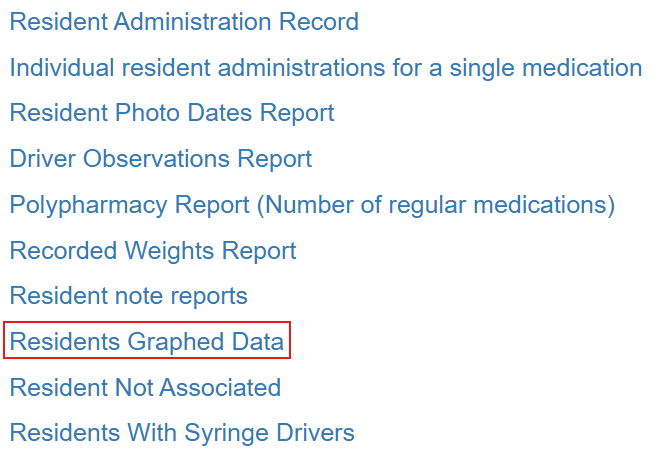The image size is (666, 461).
Task: Click 'Syringe Drivers' text in last link
Action: [x=269, y=433]
